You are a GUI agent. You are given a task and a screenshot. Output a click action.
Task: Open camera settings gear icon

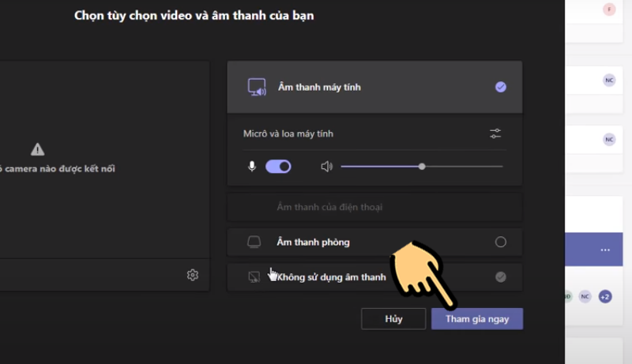(x=193, y=275)
